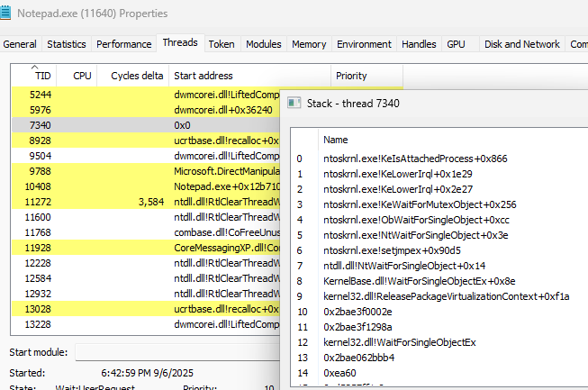The width and height of the screenshot is (588, 390).
Task: Sort by Cycles delta column header
Action: (x=133, y=76)
